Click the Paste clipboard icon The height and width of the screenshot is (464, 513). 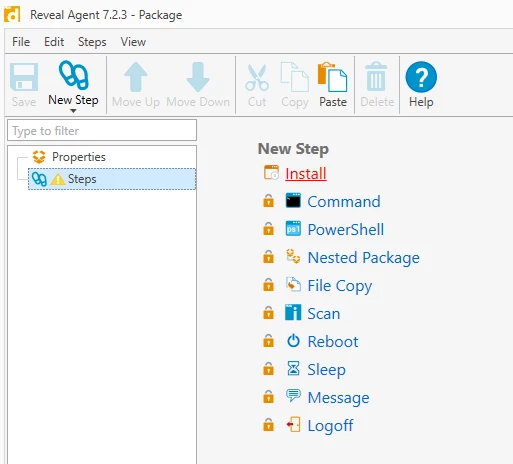[333, 77]
